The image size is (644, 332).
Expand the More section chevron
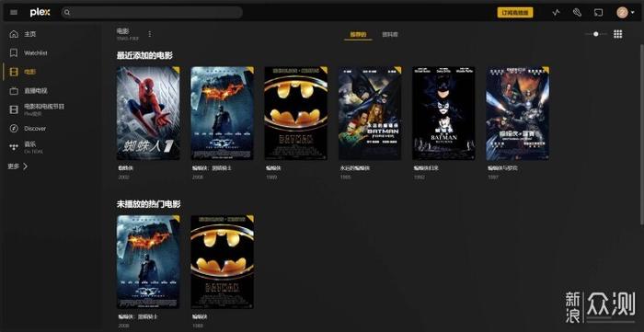pyautogui.click(x=25, y=166)
